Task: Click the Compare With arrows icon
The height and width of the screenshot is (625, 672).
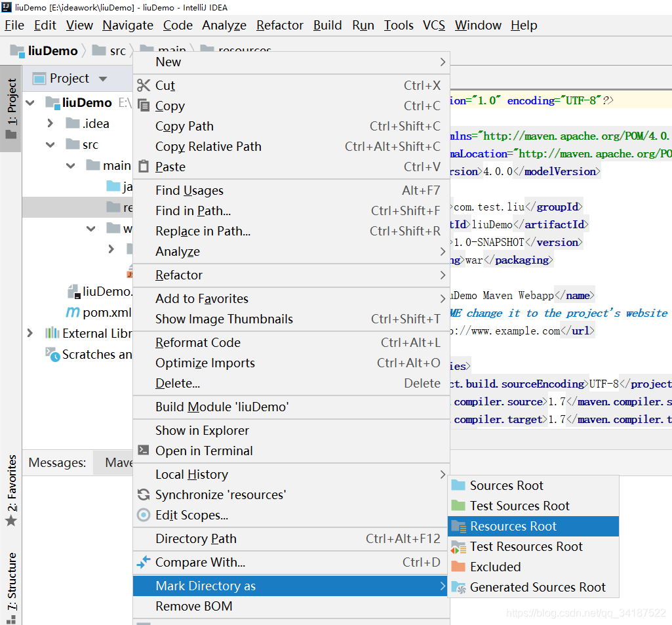Action: click(144, 561)
